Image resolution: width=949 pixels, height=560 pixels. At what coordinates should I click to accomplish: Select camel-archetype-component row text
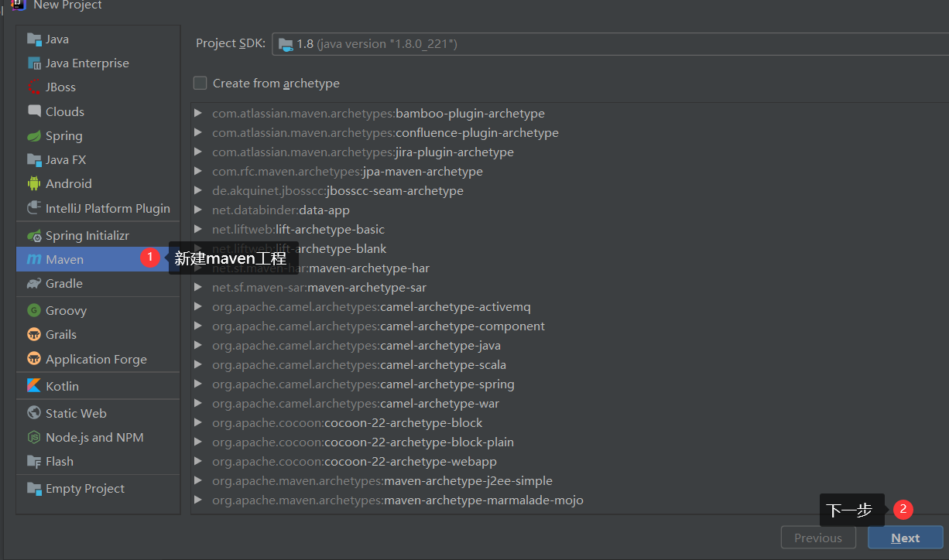pyautogui.click(x=379, y=326)
